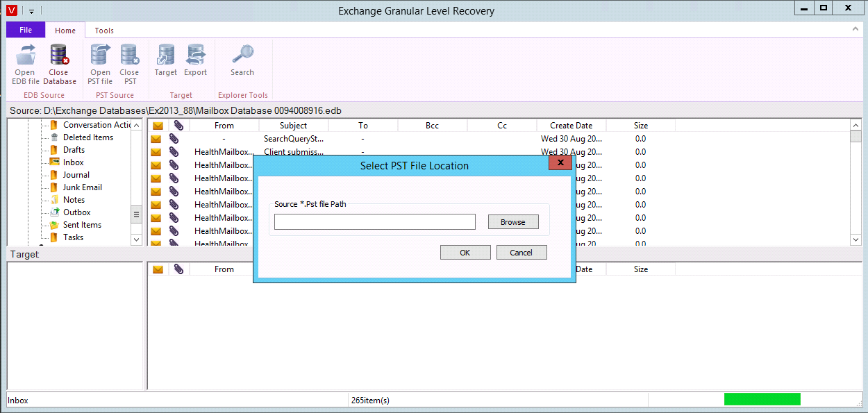The width and height of the screenshot is (868, 413).
Task: Sort Source list by the From column
Action: pyautogui.click(x=224, y=126)
